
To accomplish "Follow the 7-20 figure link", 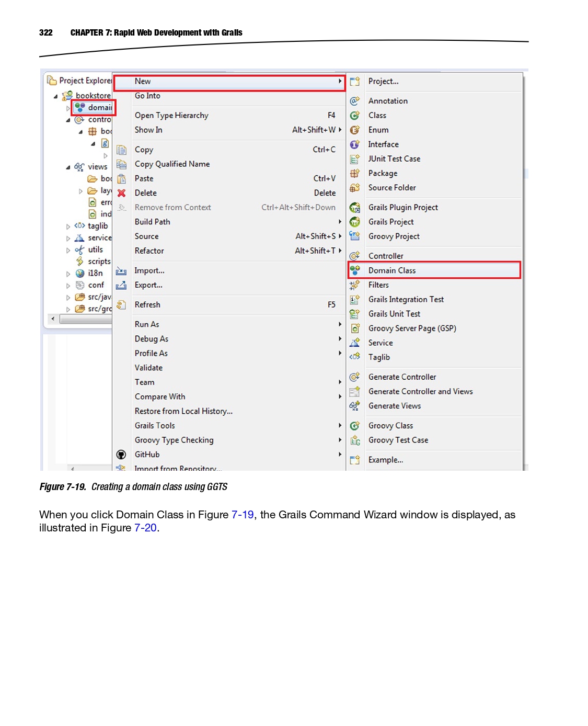I will click(145, 528).
